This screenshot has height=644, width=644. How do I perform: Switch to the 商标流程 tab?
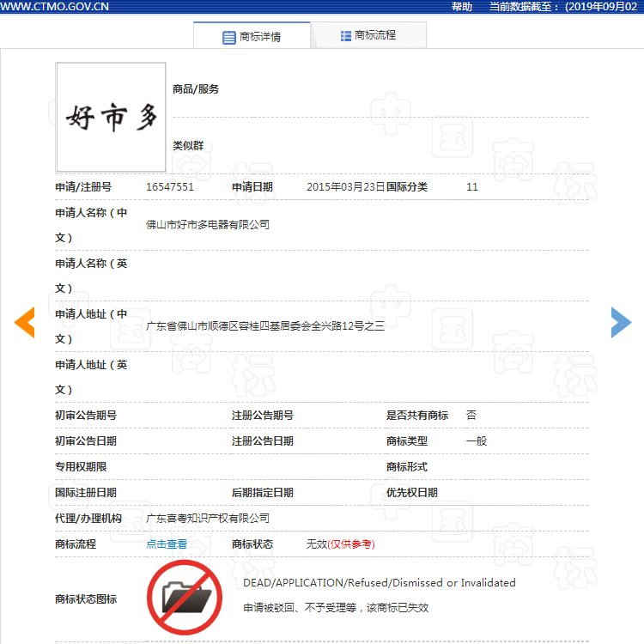[368, 36]
